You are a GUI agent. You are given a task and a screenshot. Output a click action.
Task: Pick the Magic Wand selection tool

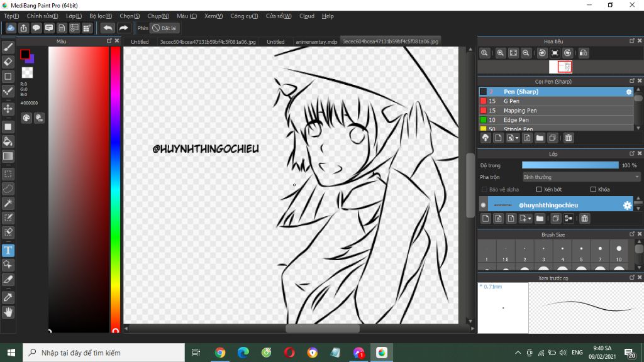tap(8, 203)
